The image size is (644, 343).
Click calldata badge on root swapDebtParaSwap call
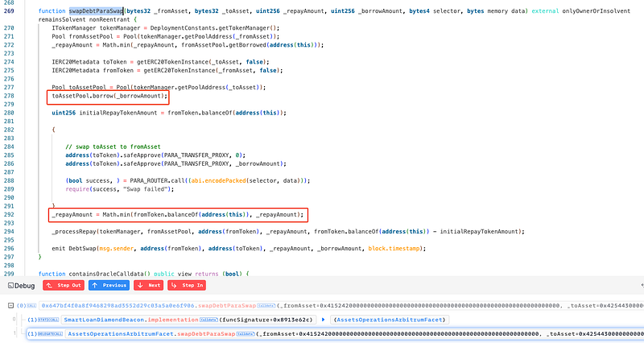pyautogui.click(x=266, y=306)
